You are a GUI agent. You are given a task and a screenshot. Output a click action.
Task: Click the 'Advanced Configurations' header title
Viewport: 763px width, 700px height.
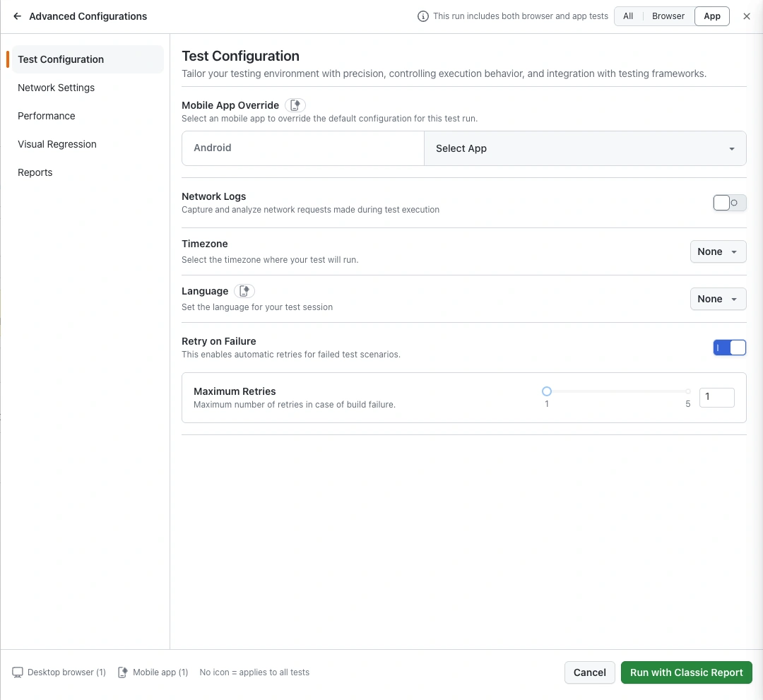click(x=88, y=16)
